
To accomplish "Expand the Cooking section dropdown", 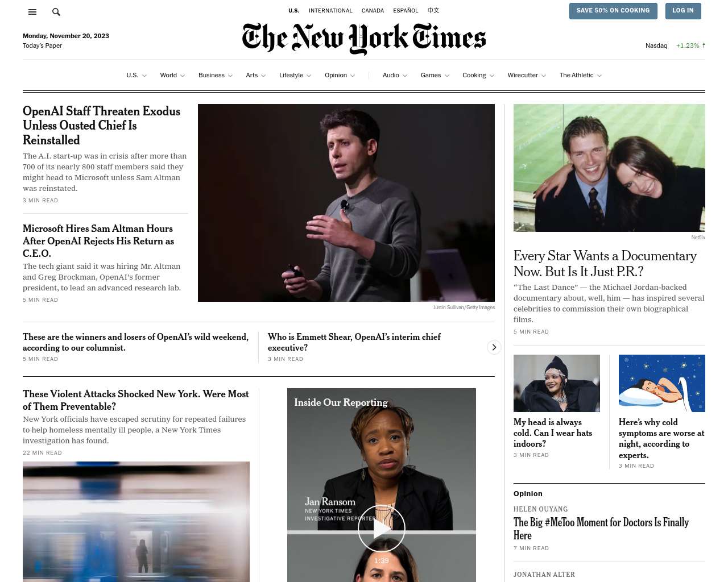I will tap(491, 76).
